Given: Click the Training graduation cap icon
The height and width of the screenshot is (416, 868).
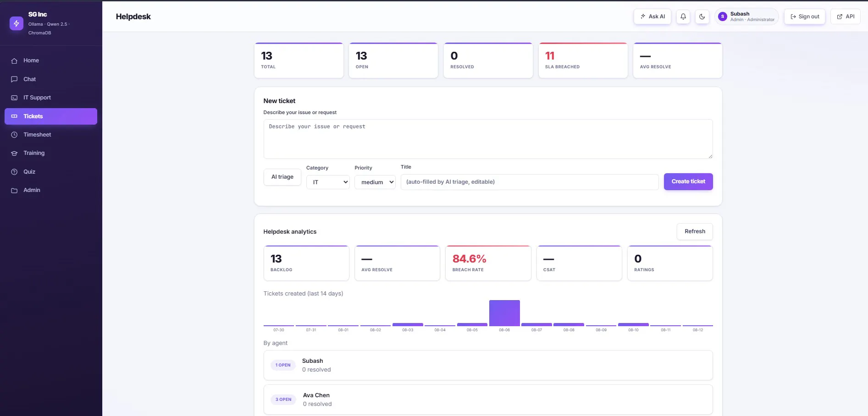Looking at the screenshot, I should coord(14,153).
